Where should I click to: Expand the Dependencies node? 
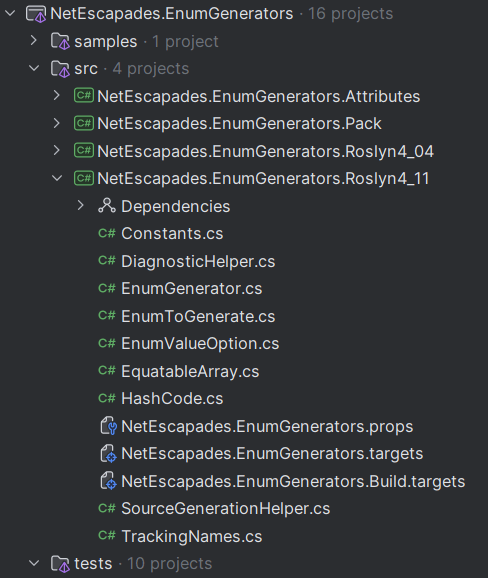click(x=80, y=206)
